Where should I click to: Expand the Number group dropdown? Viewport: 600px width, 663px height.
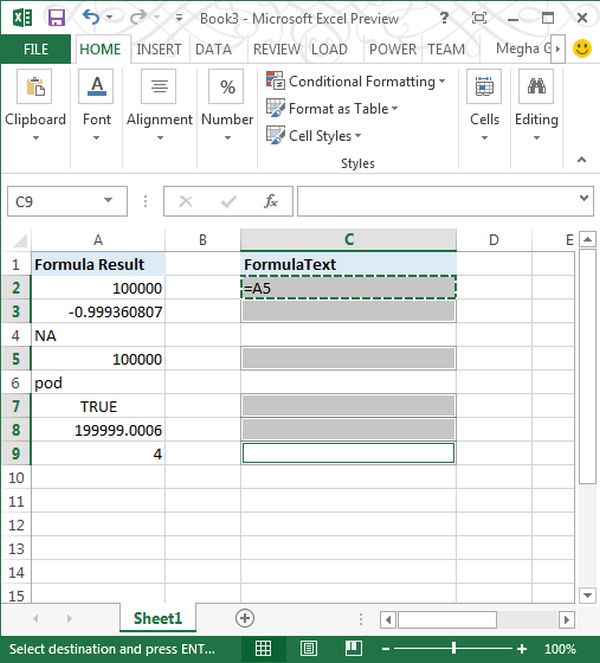(227, 138)
